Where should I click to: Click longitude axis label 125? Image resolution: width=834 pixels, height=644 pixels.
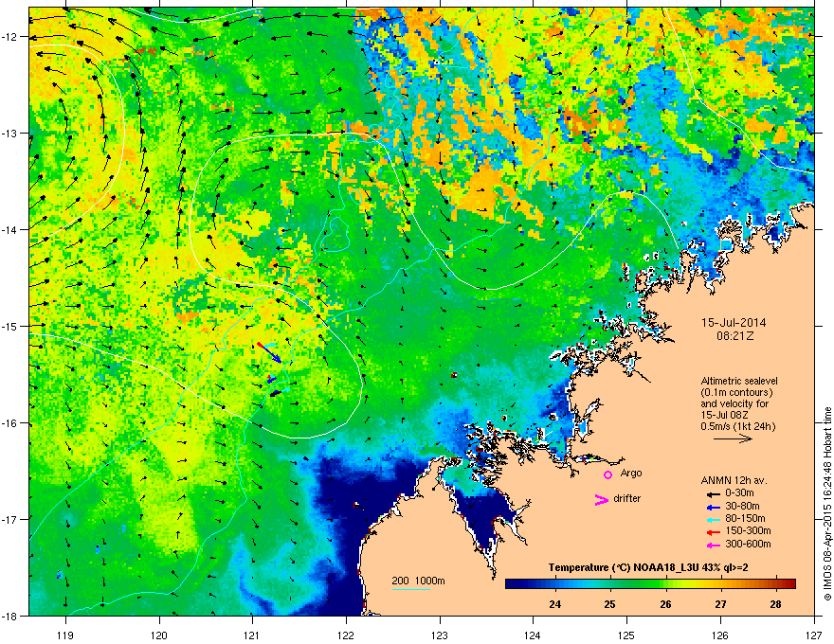click(x=626, y=635)
